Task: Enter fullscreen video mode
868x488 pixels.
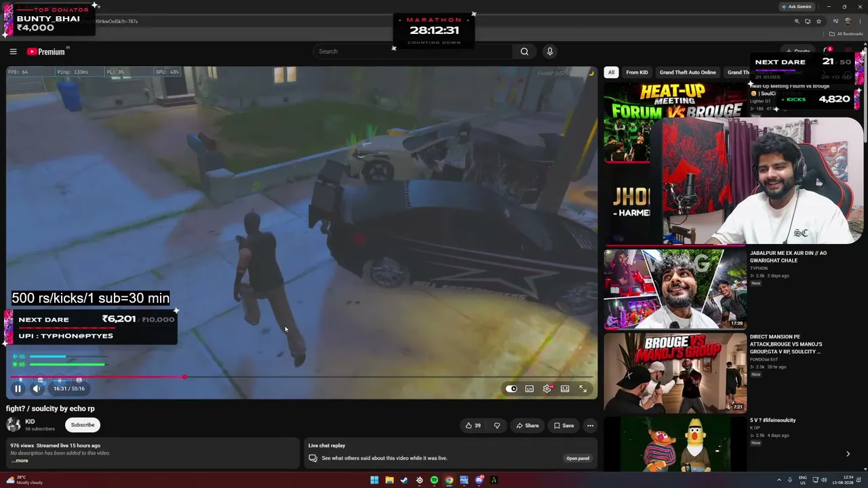Action: (x=583, y=388)
